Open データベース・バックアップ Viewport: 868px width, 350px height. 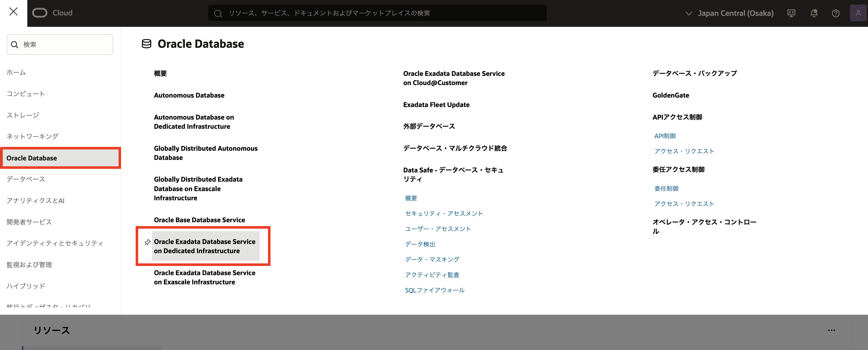695,73
